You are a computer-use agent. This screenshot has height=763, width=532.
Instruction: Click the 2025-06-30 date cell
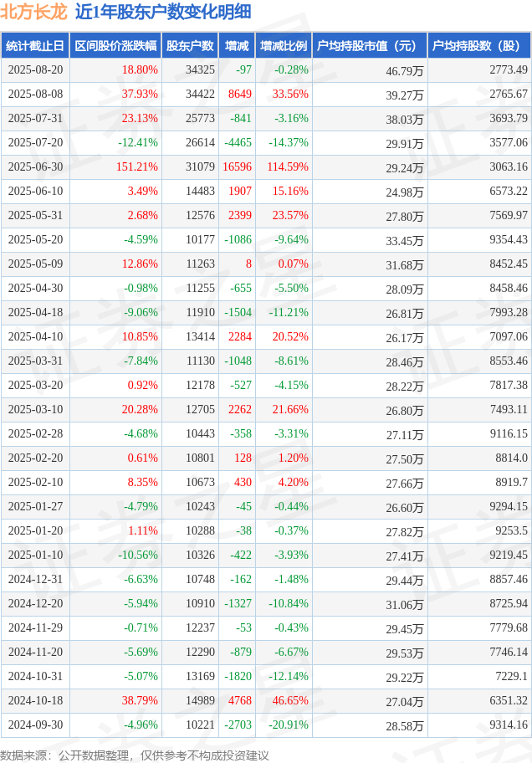[x=35, y=167]
